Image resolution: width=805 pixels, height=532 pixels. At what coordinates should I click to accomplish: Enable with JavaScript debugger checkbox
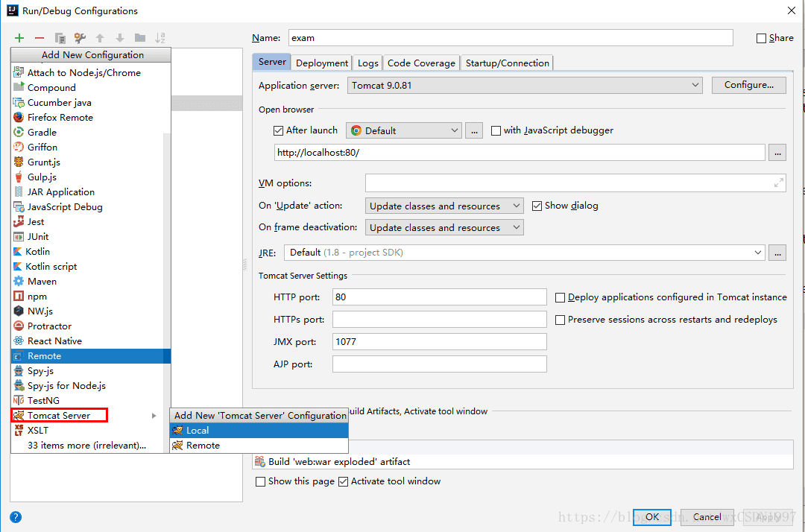click(x=496, y=131)
